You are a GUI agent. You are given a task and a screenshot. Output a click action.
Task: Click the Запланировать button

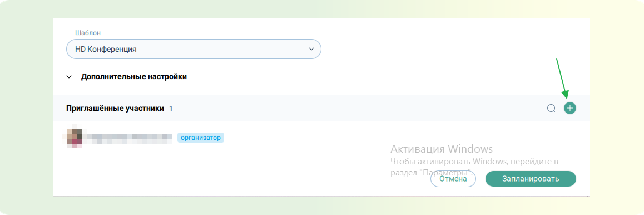(531, 179)
